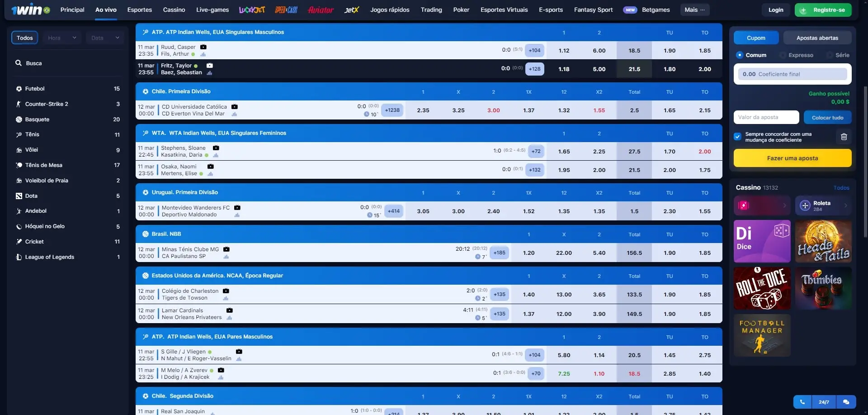Toggle agree to coefficient change checkbox
Screen dimensions: 868x415
(738, 137)
